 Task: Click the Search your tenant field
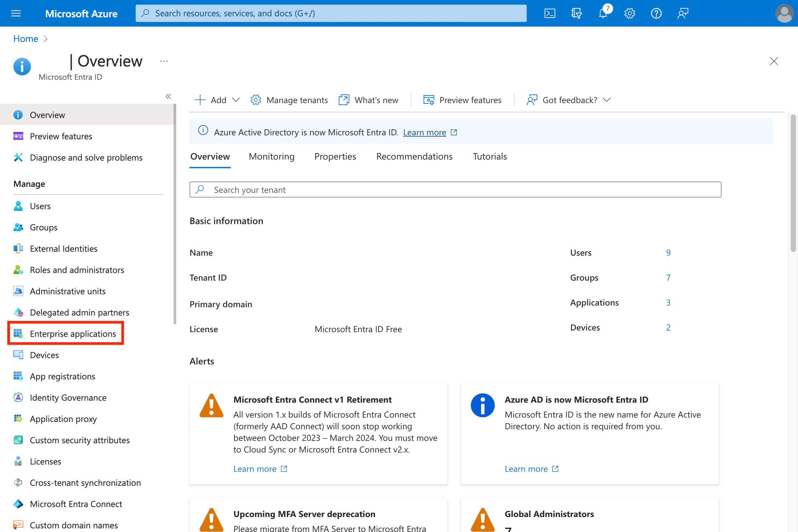pos(455,190)
